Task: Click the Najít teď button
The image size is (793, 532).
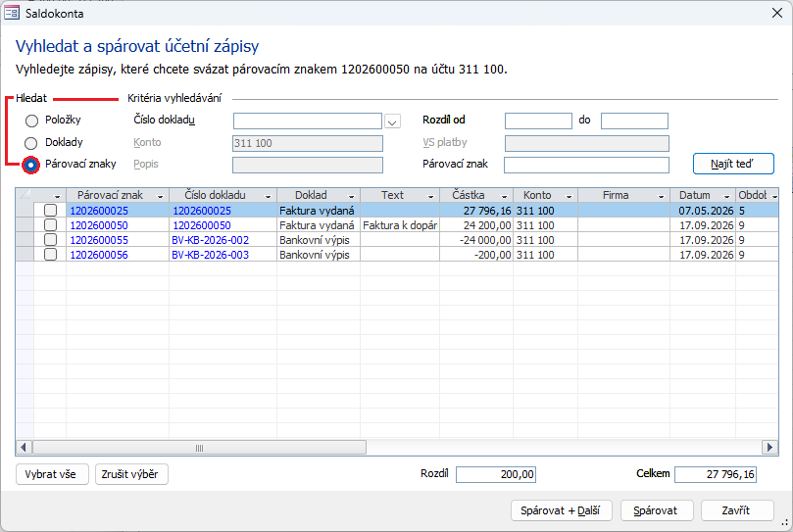Action: (x=733, y=164)
